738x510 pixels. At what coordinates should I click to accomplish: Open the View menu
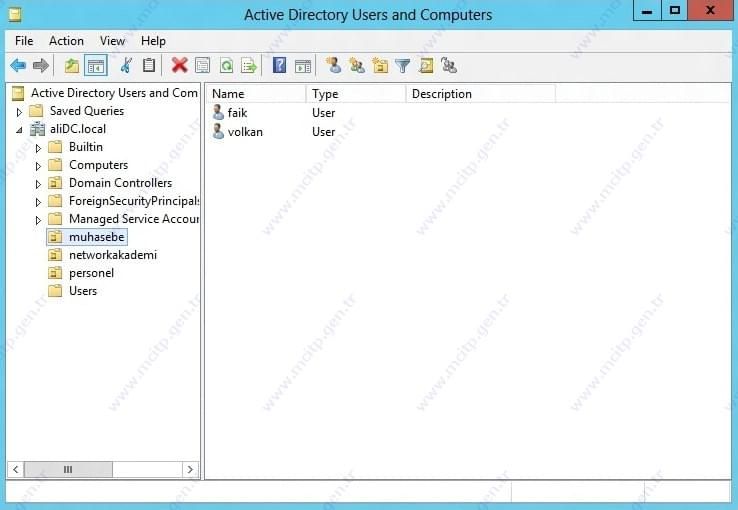[x=112, y=41]
